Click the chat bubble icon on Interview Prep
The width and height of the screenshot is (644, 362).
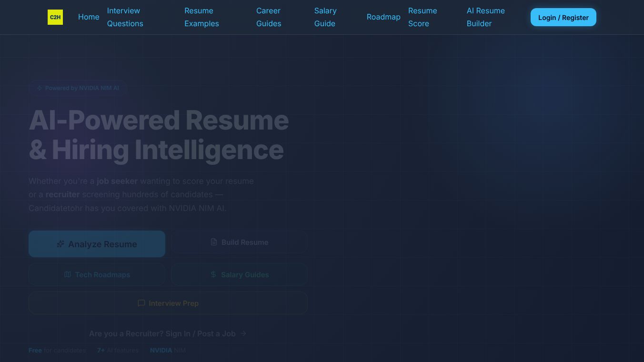[141, 303]
